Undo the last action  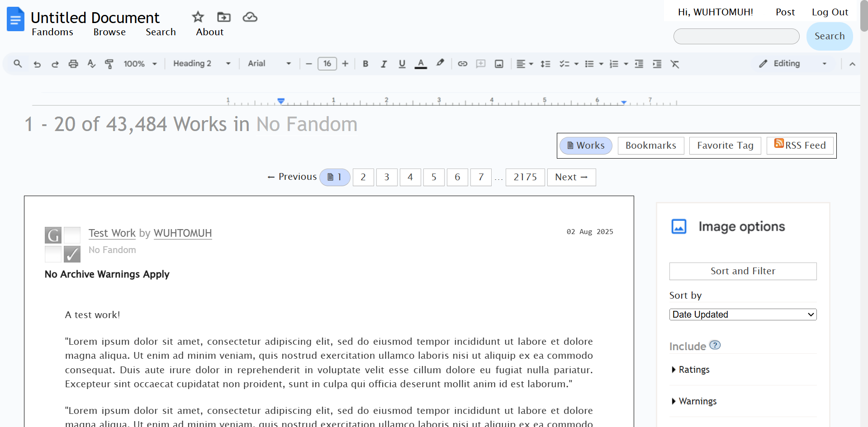click(x=37, y=64)
